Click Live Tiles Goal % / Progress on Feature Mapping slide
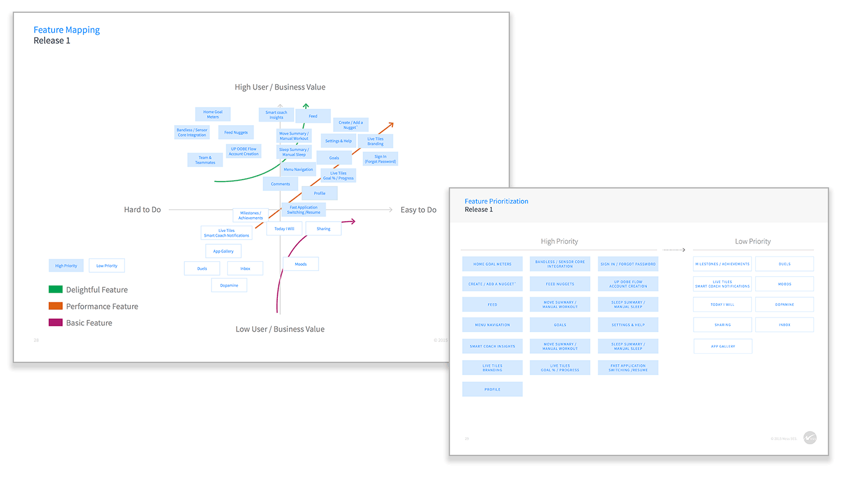Image resolution: width=868 pixels, height=488 pixels. pos(338,176)
